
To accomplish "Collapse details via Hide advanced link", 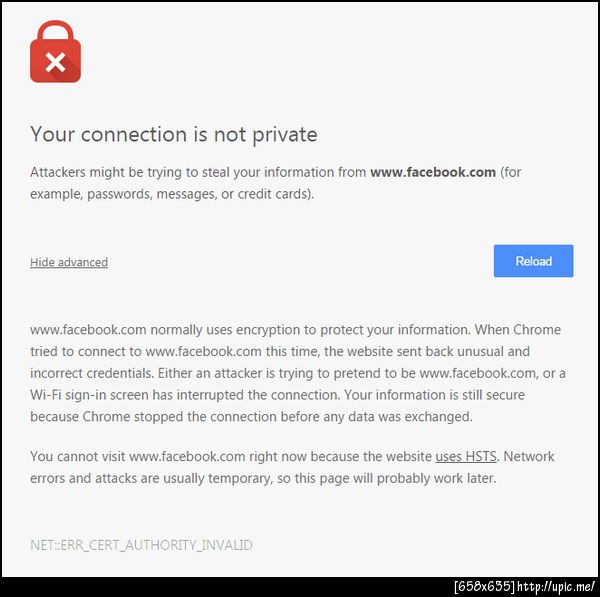I will (x=69, y=262).
